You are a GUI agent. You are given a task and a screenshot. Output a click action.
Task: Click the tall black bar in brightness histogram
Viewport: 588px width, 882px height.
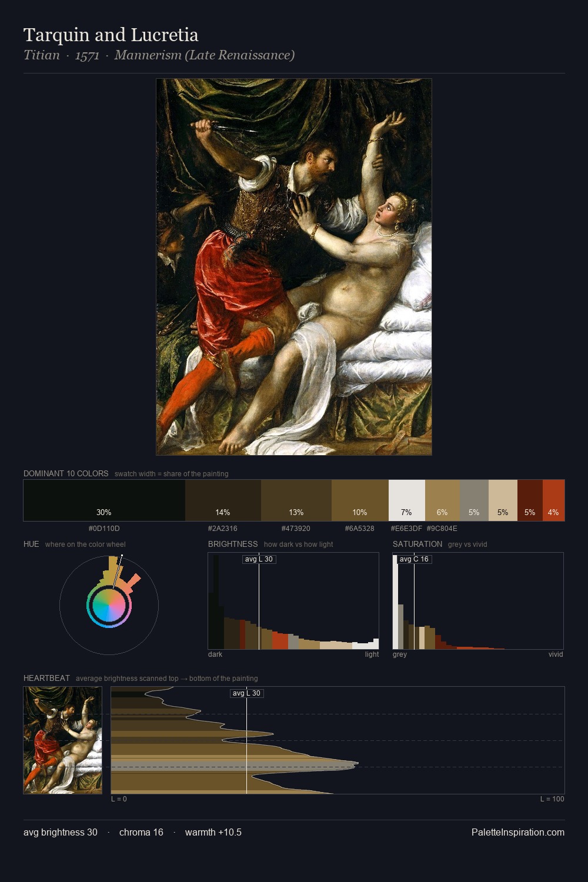click(x=215, y=602)
